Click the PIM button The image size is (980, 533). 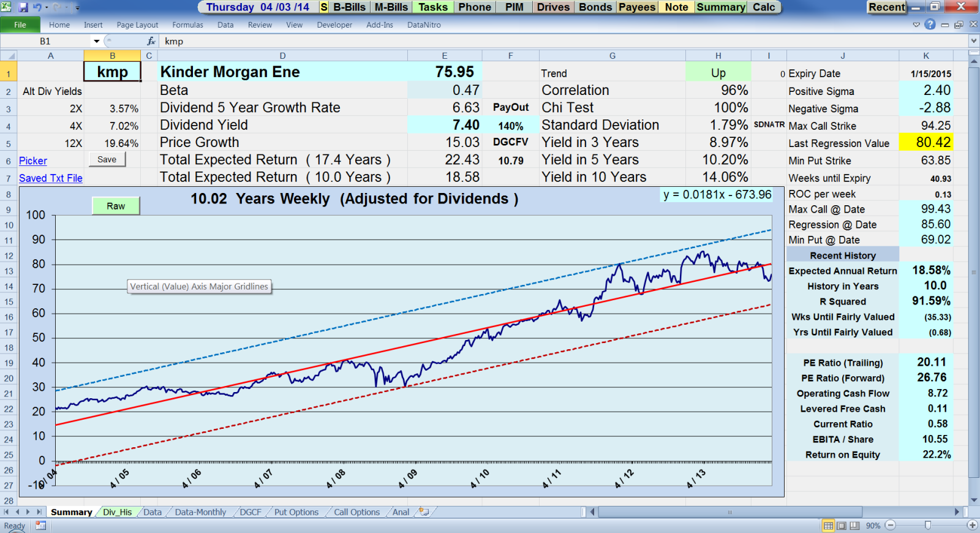514,7
